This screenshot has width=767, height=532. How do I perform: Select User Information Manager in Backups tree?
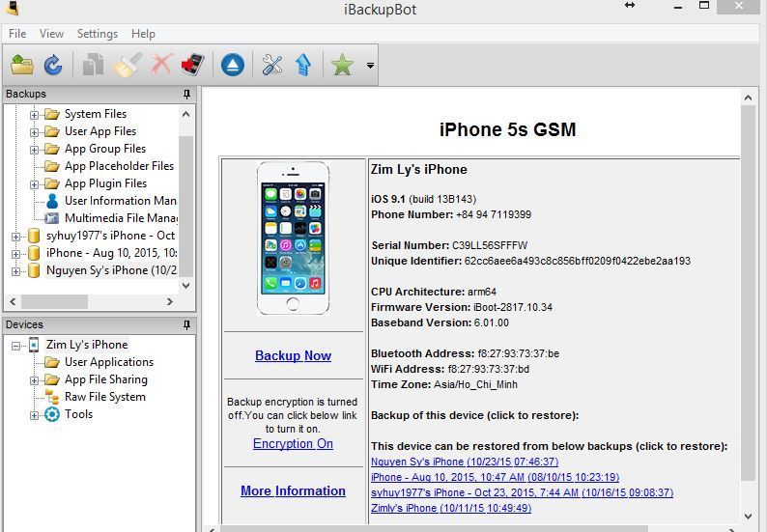(x=120, y=201)
